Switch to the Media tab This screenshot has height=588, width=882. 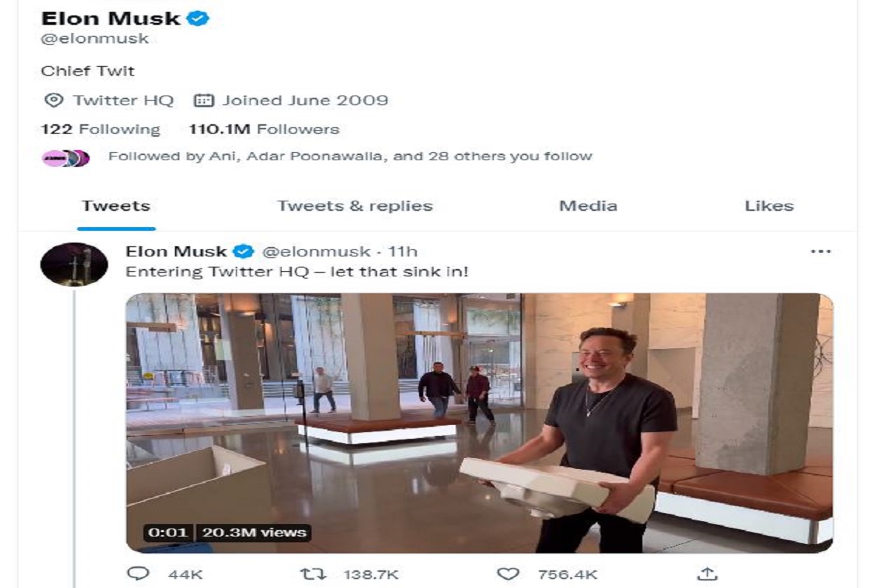[589, 206]
